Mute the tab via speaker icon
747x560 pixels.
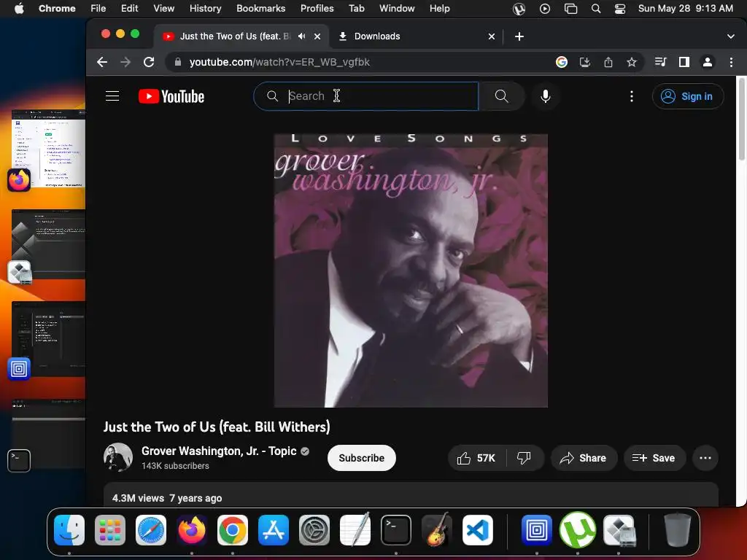click(301, 36)
